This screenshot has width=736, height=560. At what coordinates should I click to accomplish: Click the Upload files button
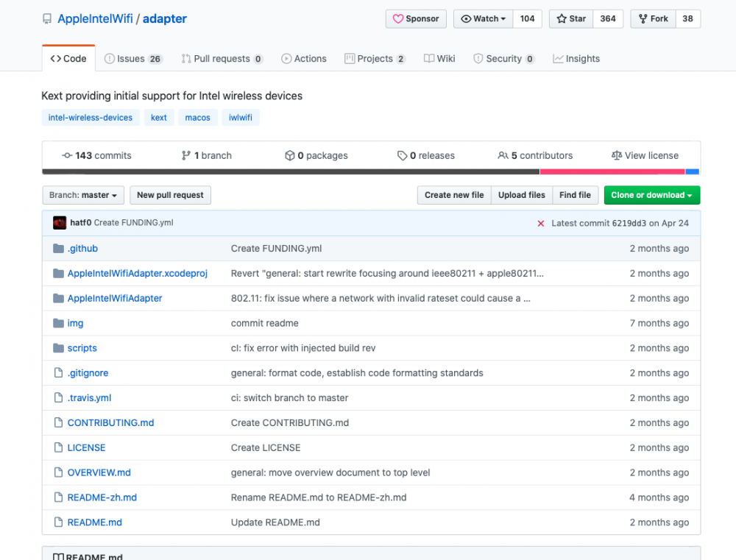(x=522, y=195)
